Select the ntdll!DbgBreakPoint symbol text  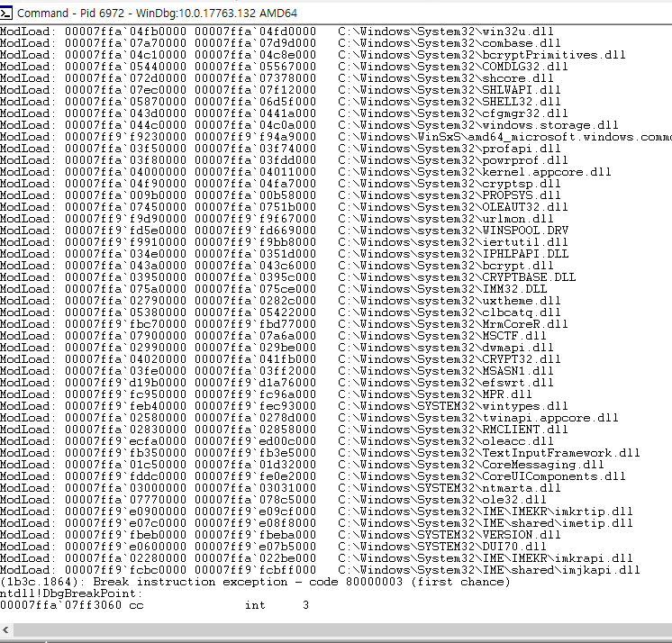71,593
